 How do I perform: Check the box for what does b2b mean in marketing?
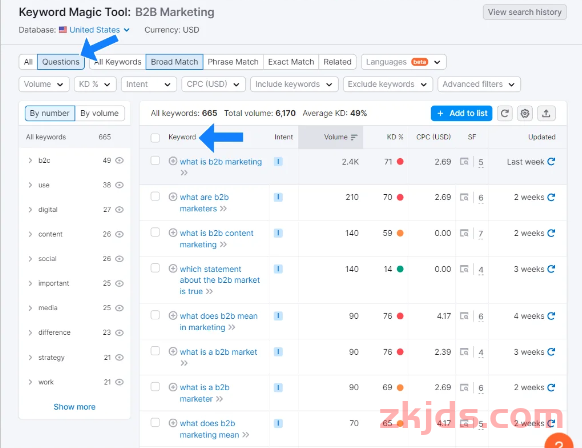[x=155, y=315]
